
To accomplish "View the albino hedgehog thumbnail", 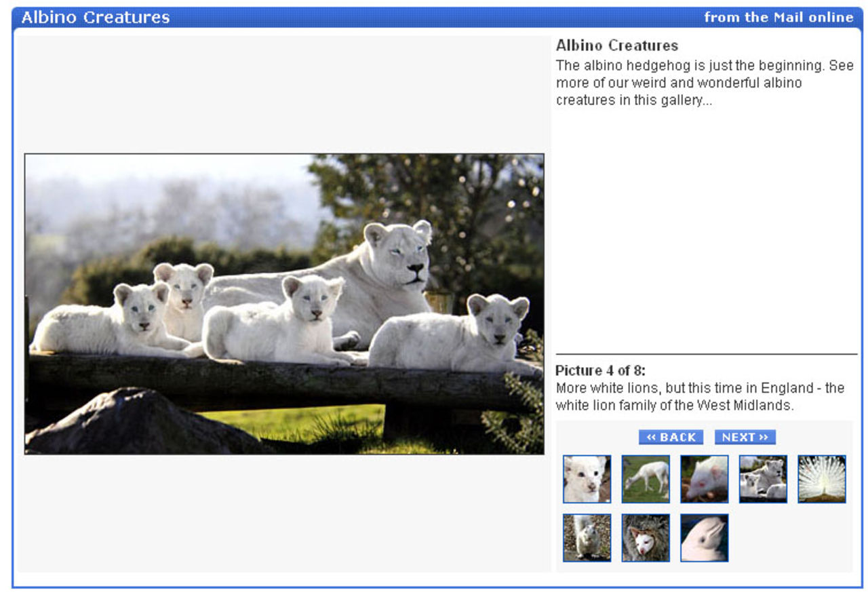I will point(705,479).
